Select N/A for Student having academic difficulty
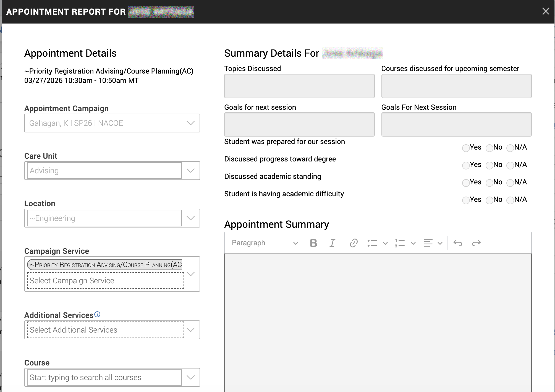The image size is (555, 392). click(510, 200)
